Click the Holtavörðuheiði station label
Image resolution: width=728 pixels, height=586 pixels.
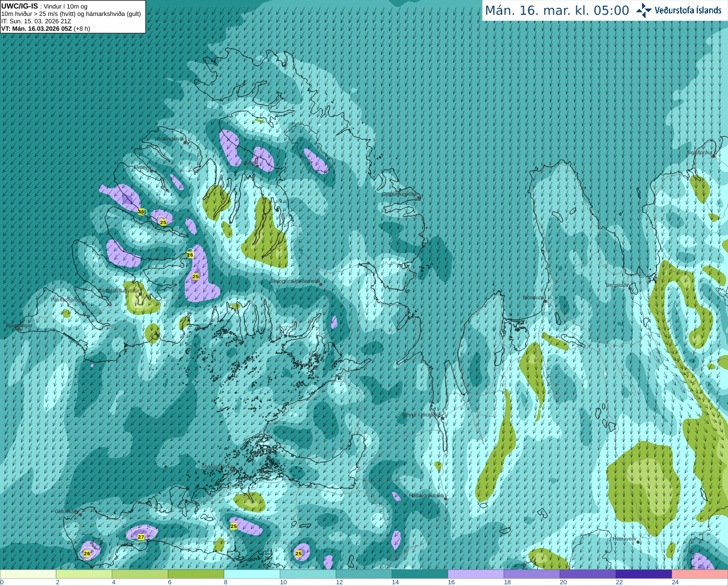[427, 496]
